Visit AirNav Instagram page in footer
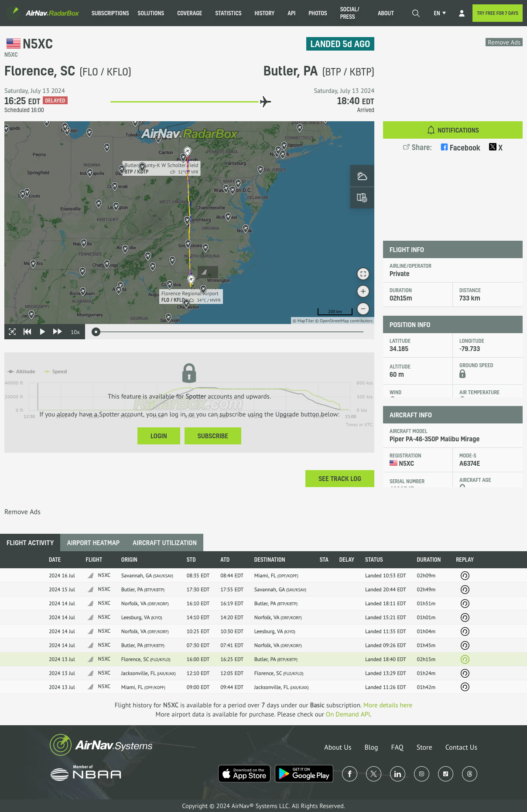The height and width of the screenshot is (812, 527). click(421, 774)
